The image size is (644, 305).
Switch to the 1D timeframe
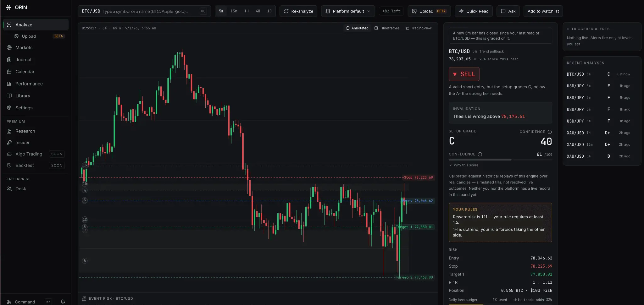point(269,11)
